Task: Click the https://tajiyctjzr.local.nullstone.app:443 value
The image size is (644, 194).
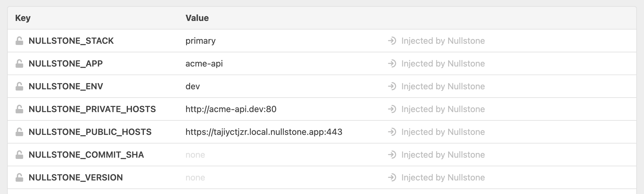Action: (264, 132)
